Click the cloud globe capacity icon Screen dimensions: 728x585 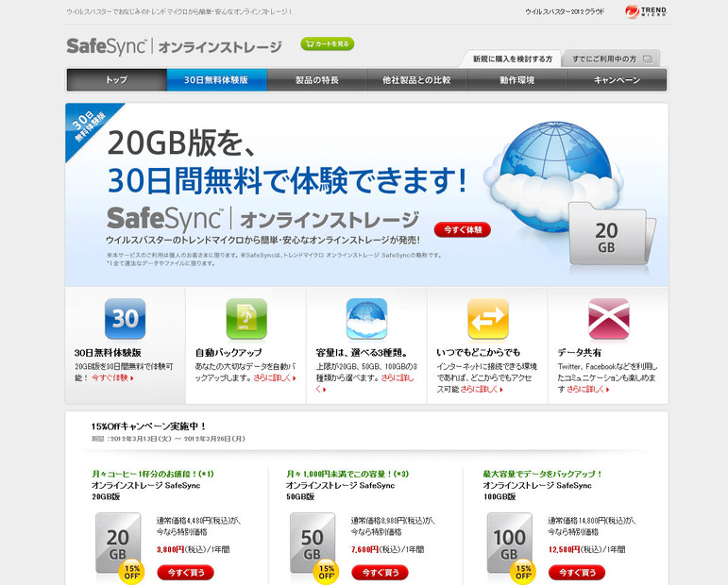[x=366, y=319]
